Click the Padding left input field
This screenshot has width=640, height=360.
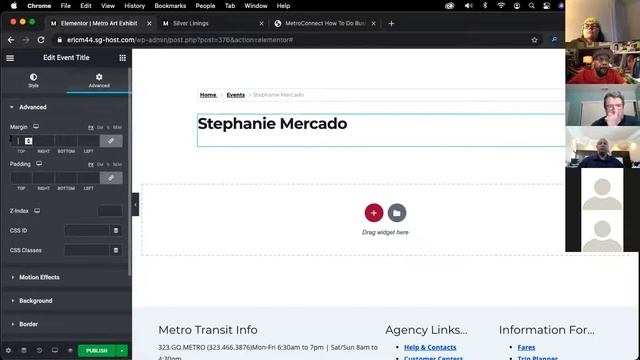88,178
